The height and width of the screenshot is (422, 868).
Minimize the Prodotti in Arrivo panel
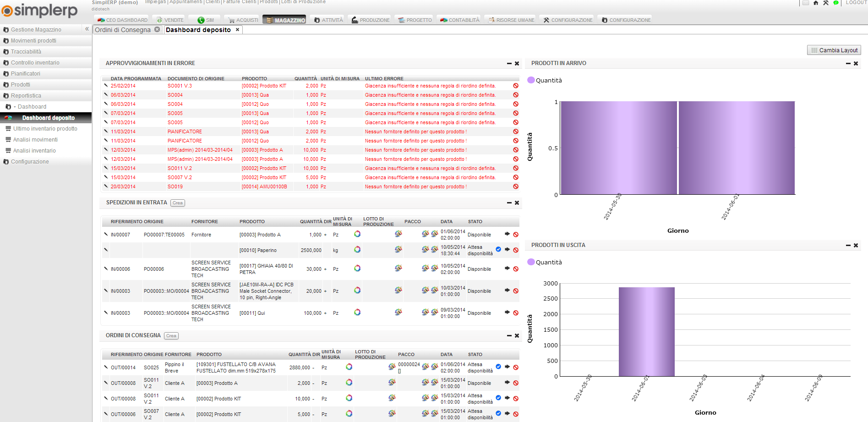pyautogui.click(x=848, y=64)
